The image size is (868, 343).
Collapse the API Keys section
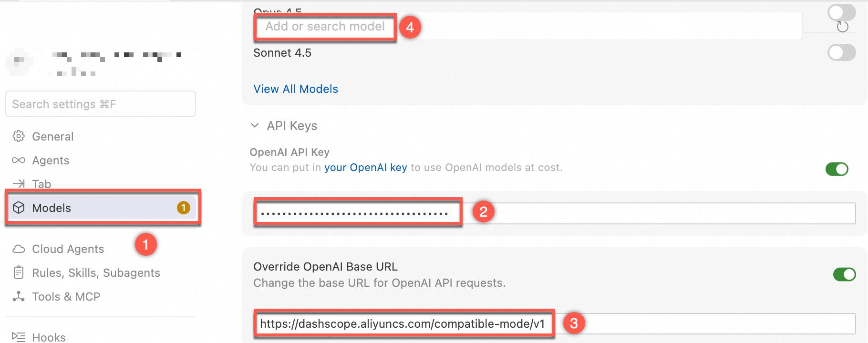coord(255,126)
